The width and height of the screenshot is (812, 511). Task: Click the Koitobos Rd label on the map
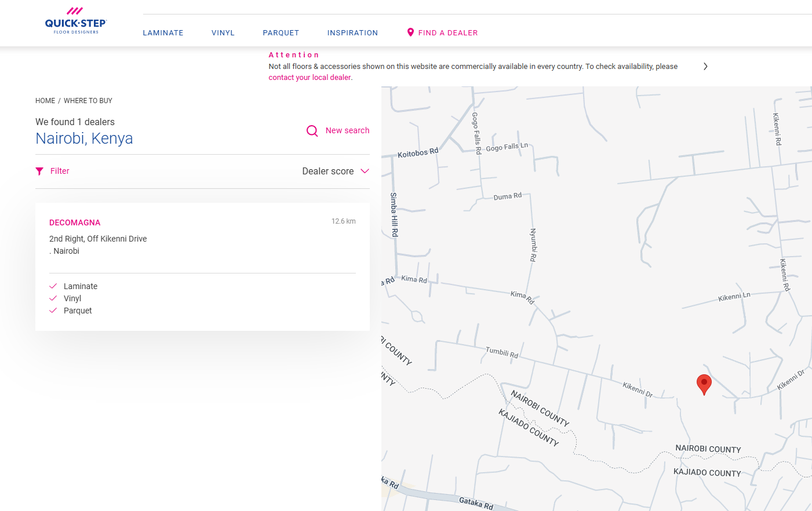[418, 153]
